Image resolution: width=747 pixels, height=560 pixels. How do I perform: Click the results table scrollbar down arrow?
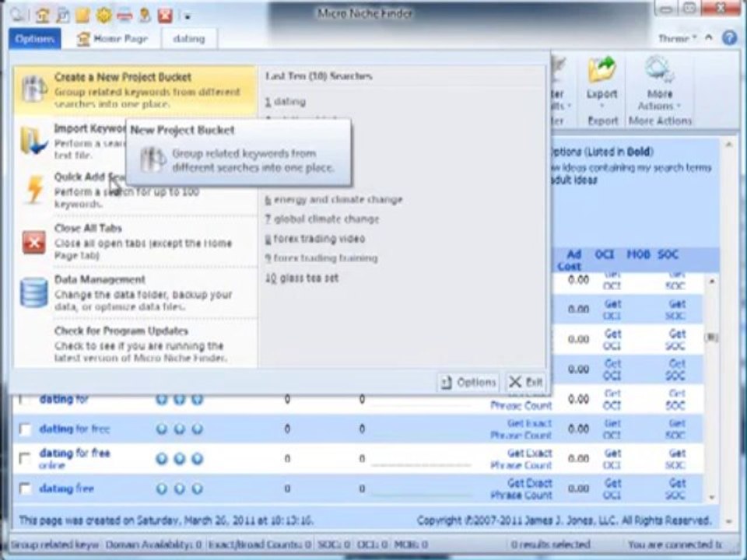point(712,497)
